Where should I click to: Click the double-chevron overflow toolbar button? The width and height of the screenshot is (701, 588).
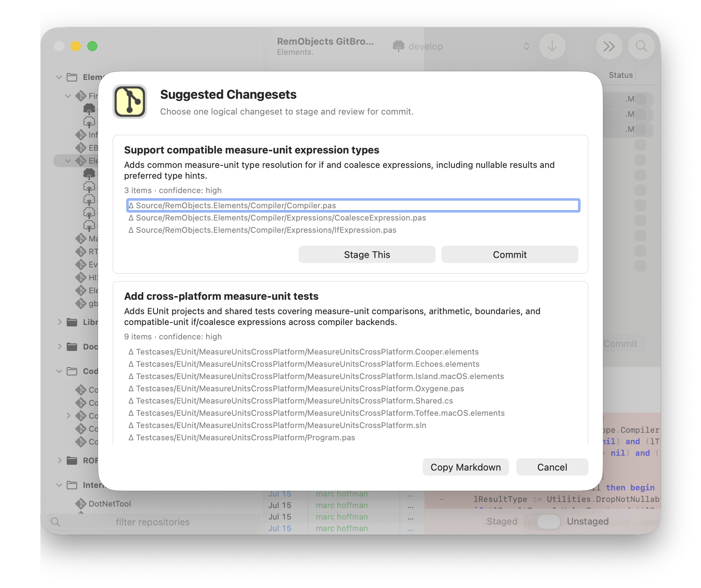[609, 46]
